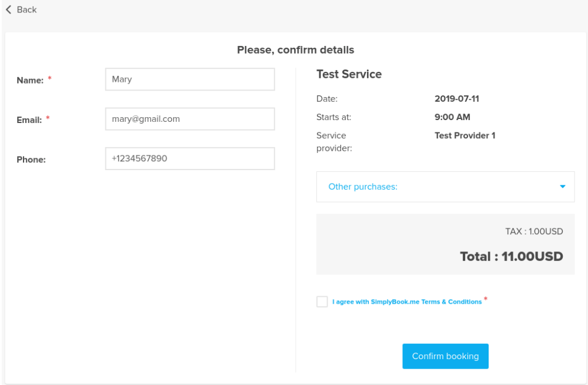The width and height of the screenshot is (588, 385).
Task: Select the Phone number input field
Action: [x=189, y=158]
